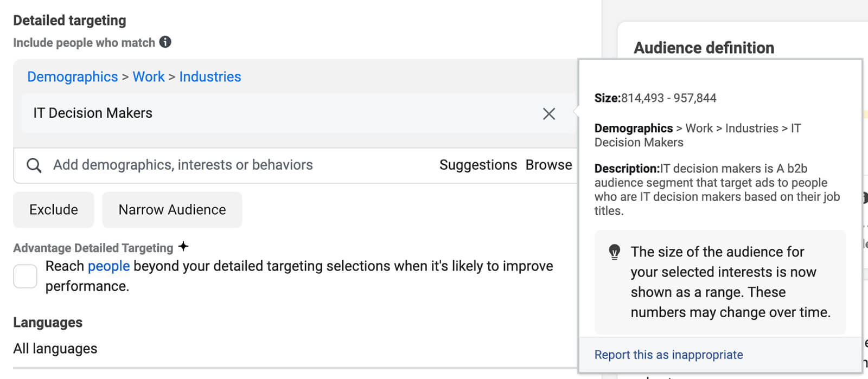Click Report this as inappropriate
The width and height of the screenshot is (868, 379).
(x=668, y=355)
